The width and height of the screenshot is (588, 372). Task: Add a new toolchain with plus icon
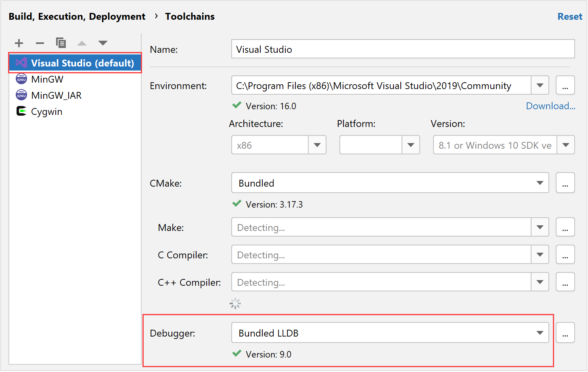[x=19, y=43]
